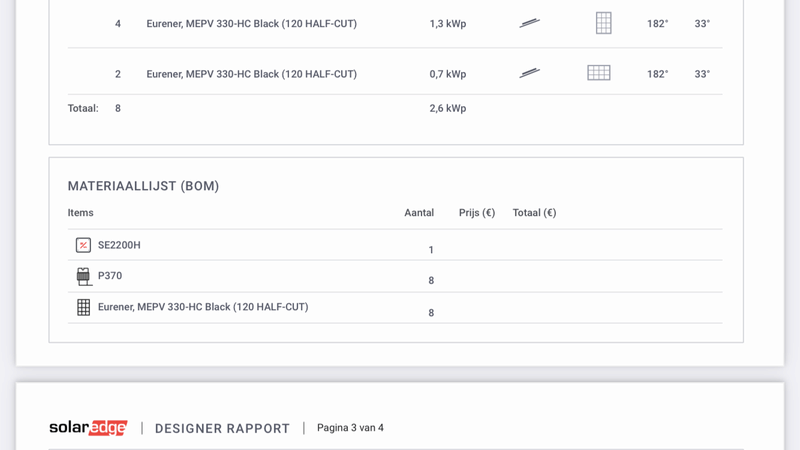
Task: Click the DESIGNER RAPPORT title
Action: click(x=222, y=428)
